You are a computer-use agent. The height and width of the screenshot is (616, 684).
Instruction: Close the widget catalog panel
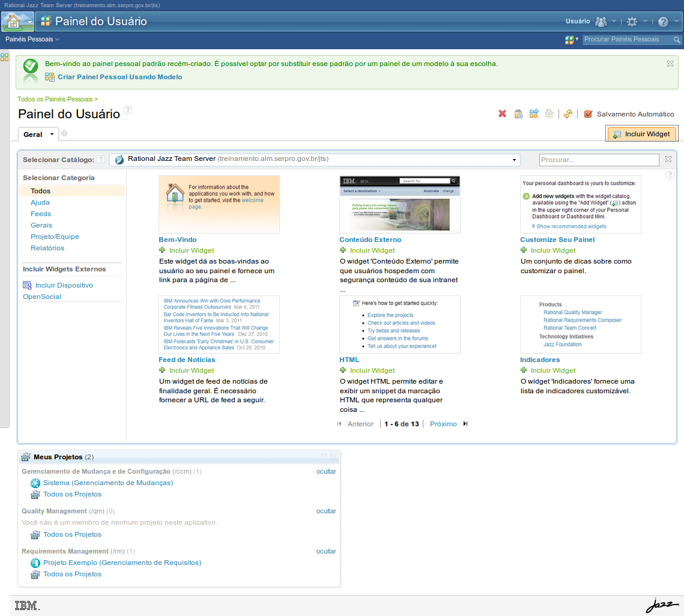point(668,159)
